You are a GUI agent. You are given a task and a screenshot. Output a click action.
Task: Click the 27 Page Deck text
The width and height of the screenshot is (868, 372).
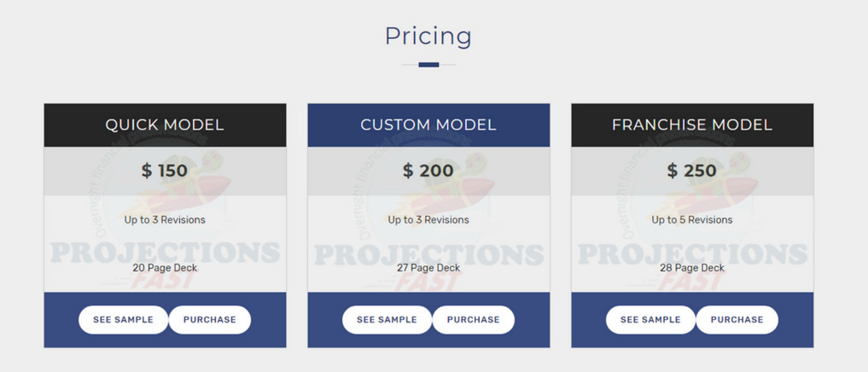coord(428,268)
